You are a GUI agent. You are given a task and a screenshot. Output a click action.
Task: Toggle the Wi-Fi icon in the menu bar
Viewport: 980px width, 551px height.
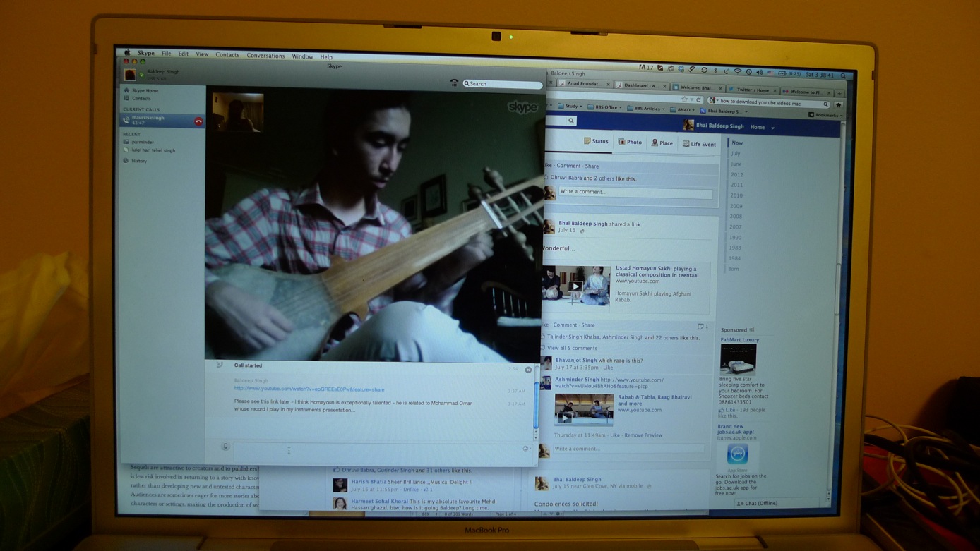tap(738, 72)
